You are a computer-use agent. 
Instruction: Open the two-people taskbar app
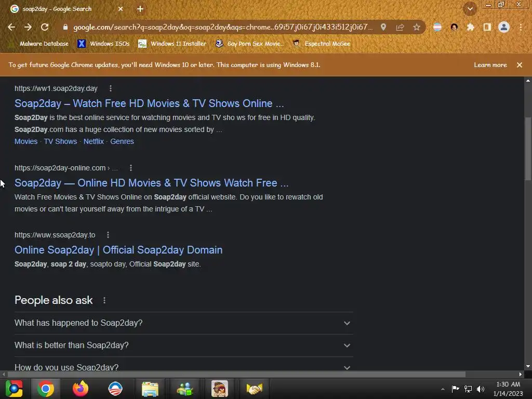(185, 389)
